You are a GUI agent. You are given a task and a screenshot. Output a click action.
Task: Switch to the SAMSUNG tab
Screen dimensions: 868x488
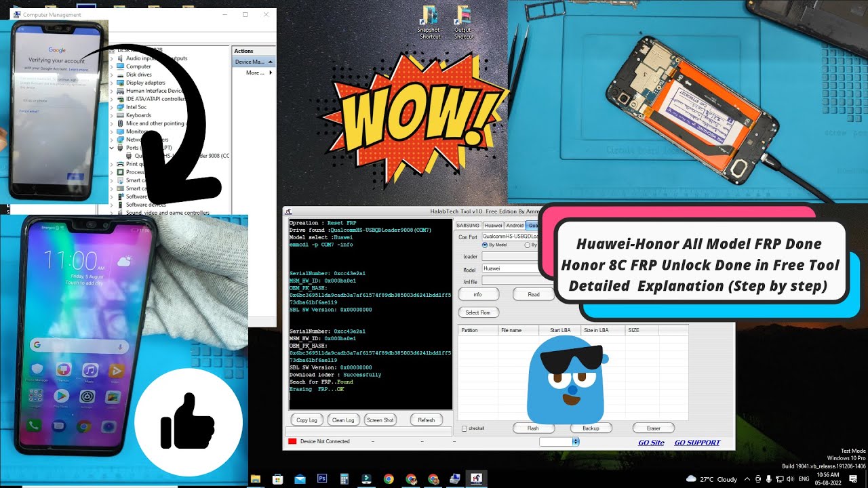pyautogui.click(x=468, y=225)
